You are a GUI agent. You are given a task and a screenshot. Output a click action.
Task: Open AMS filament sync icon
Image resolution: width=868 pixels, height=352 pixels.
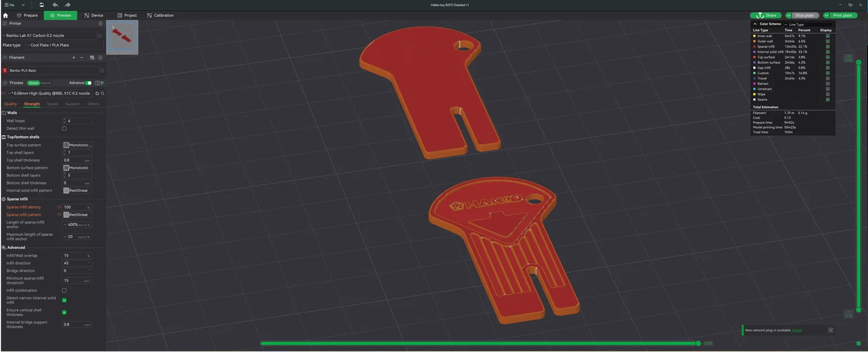92,57
